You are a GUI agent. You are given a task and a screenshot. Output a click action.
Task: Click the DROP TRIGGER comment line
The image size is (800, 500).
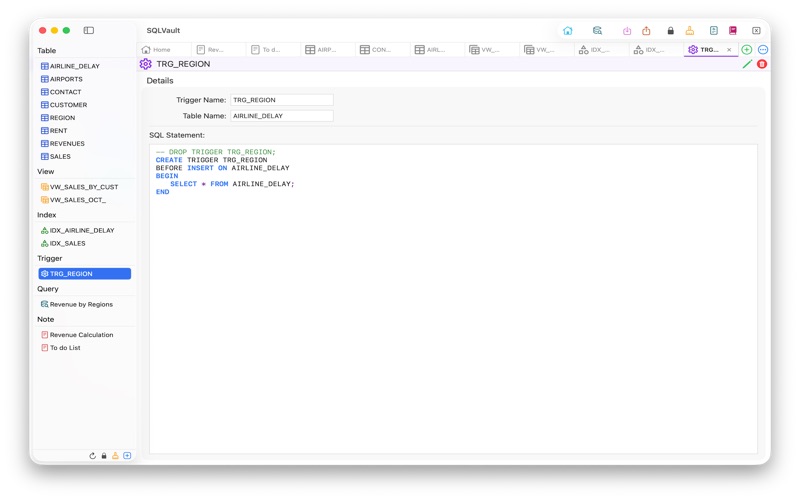(215, 152)
